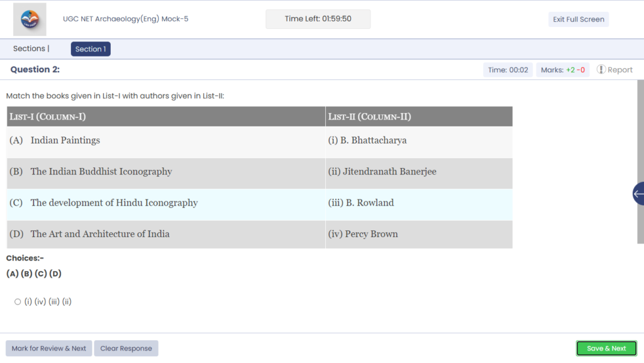Click the B. Rowland table cell
644x363 pixels.
(x=418, y=203)
